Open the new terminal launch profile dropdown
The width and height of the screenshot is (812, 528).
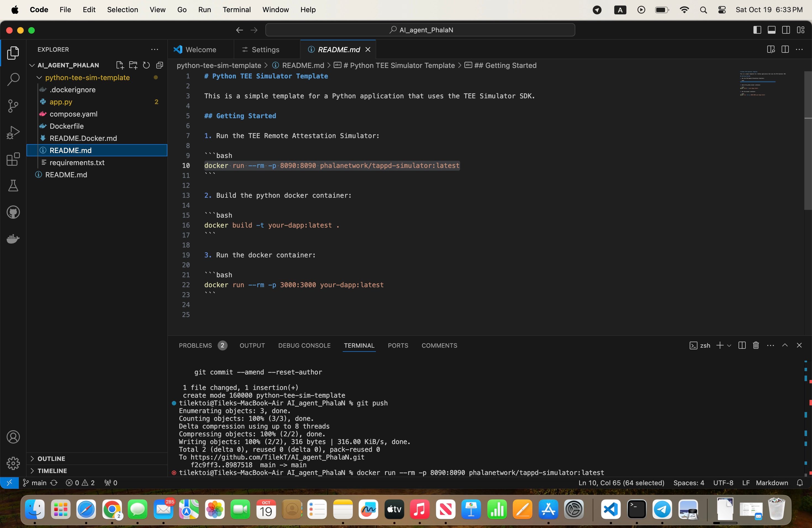click(x=729, y=345)
